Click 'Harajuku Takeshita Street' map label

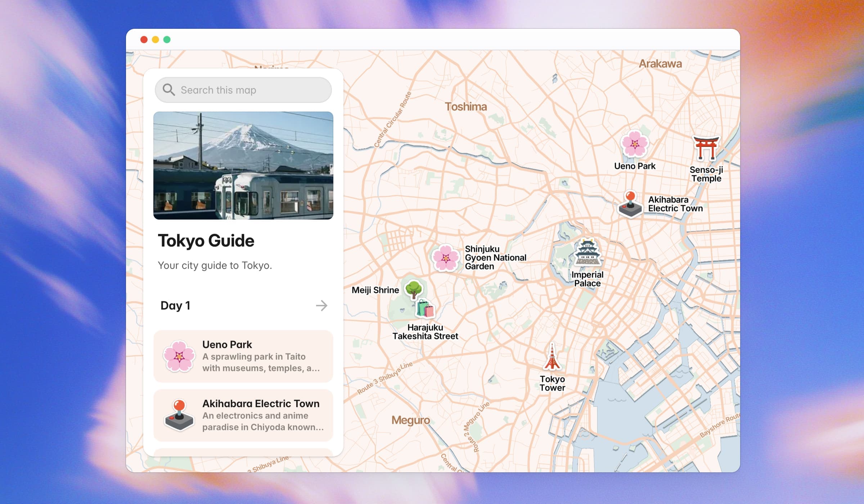point(425,332)
